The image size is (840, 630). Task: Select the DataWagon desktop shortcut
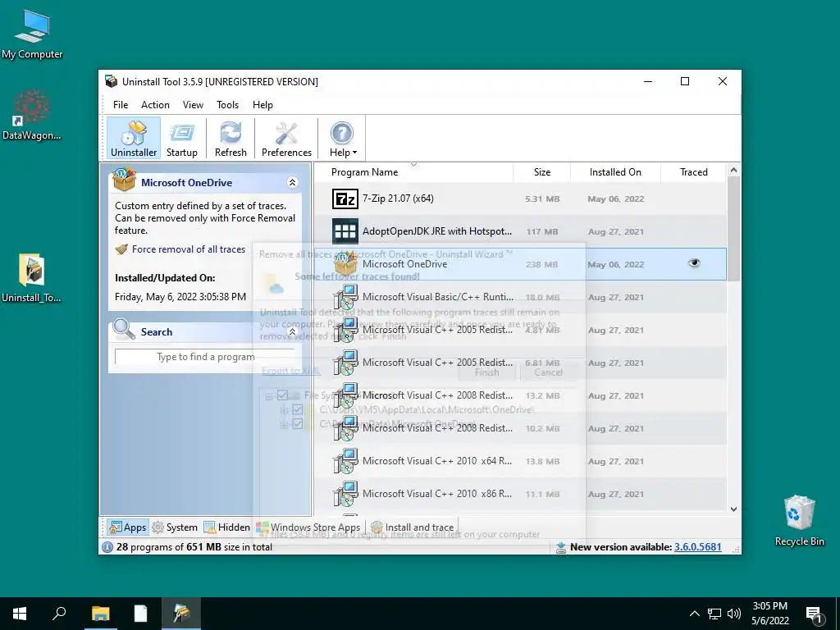[32, 115]
